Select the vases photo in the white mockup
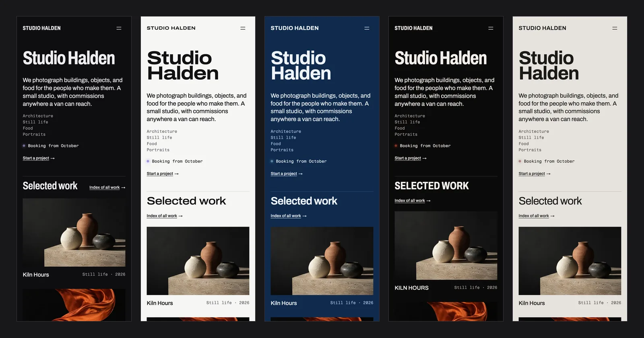 198,261
